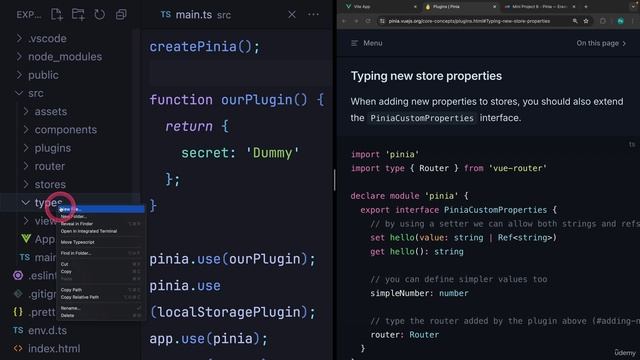Expand the node_modules folder
This screenshot has height=360, width=640.
(19, 56)
